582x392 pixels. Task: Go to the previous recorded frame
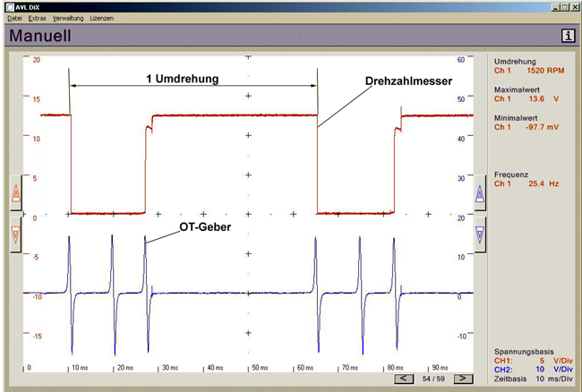[406, 379]
